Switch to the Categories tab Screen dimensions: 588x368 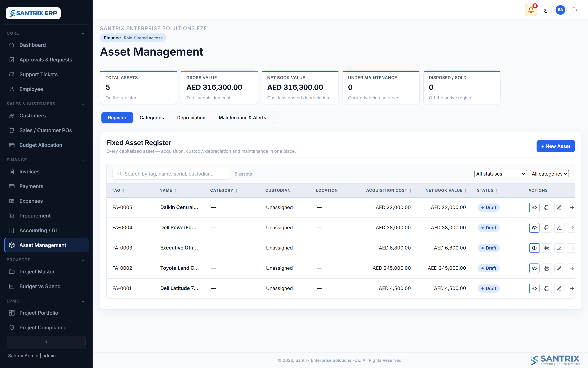pyautogui.click(x=152, y=118)
